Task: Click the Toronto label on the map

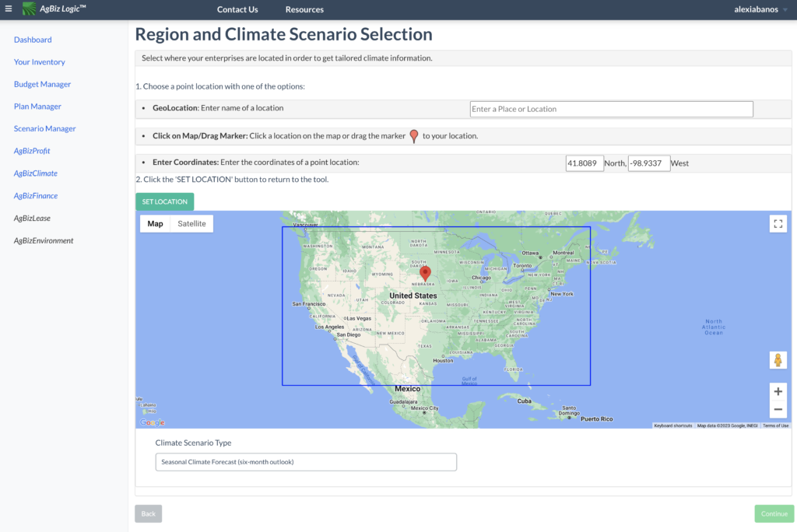Action: pos(522,266)
